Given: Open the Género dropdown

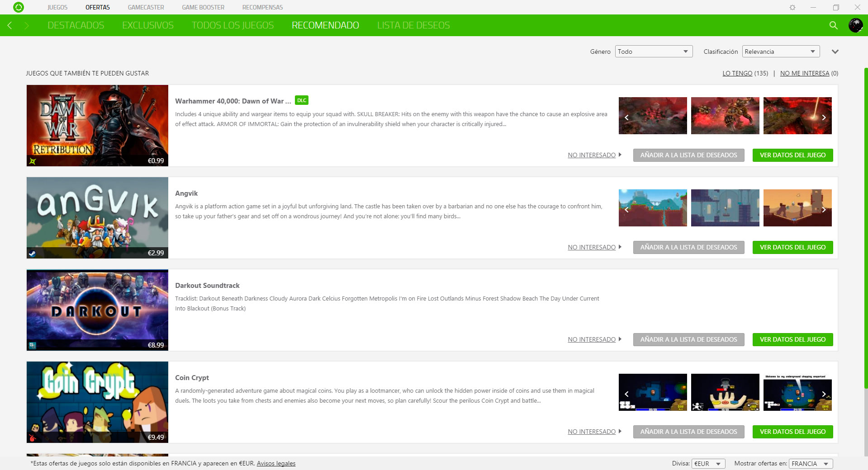Looking at the screenshot, I should (654, 52).
